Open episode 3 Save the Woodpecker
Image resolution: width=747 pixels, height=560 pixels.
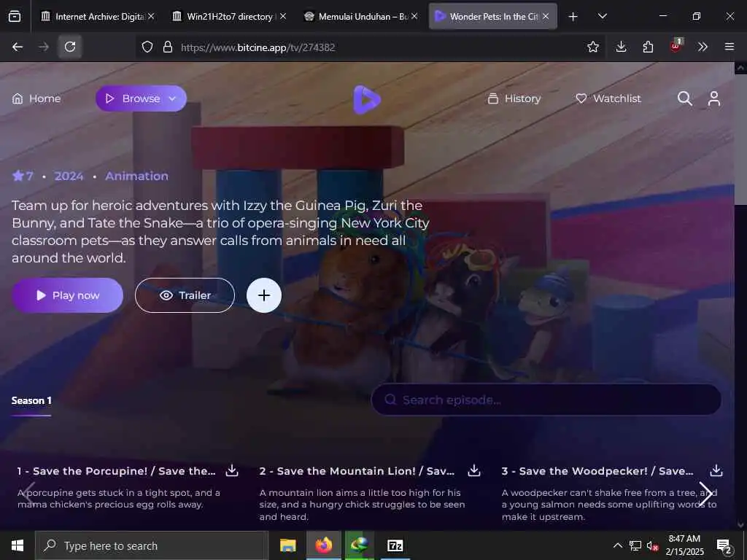597,471
